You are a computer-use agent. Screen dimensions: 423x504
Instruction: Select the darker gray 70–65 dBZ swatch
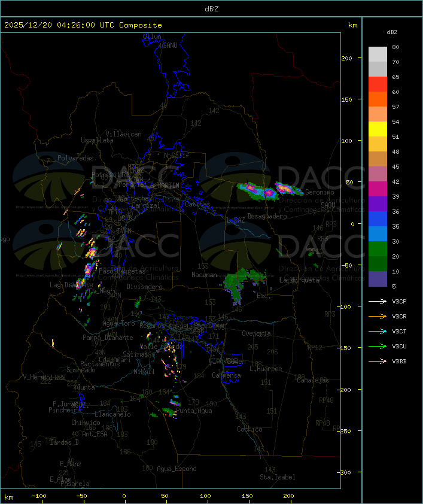378,69
